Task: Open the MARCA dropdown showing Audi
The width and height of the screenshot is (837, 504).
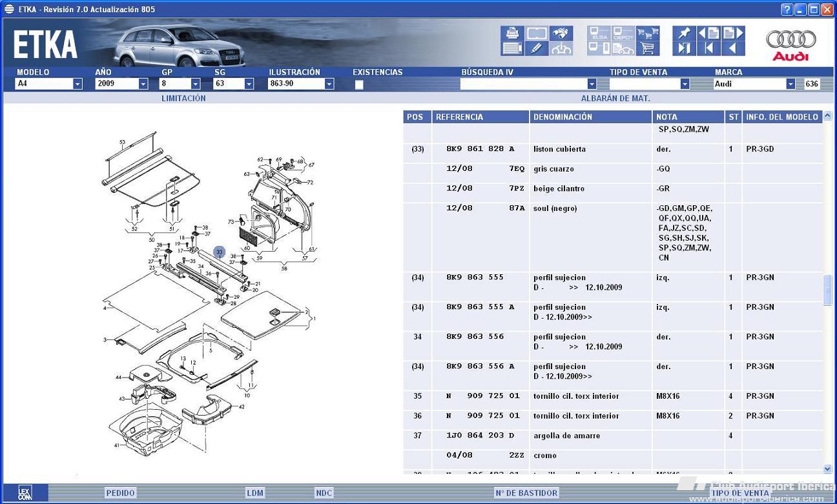Action: point(790,84)
